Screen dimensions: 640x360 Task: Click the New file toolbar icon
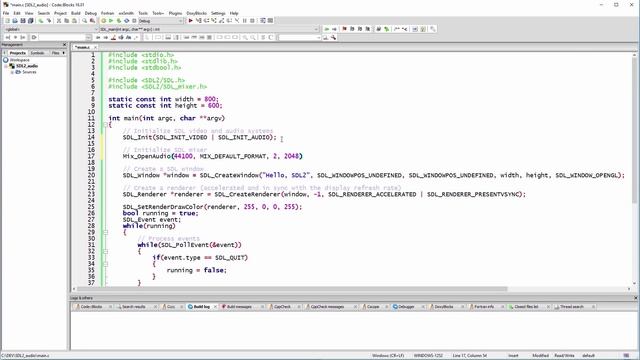click(x=7, y=20)
